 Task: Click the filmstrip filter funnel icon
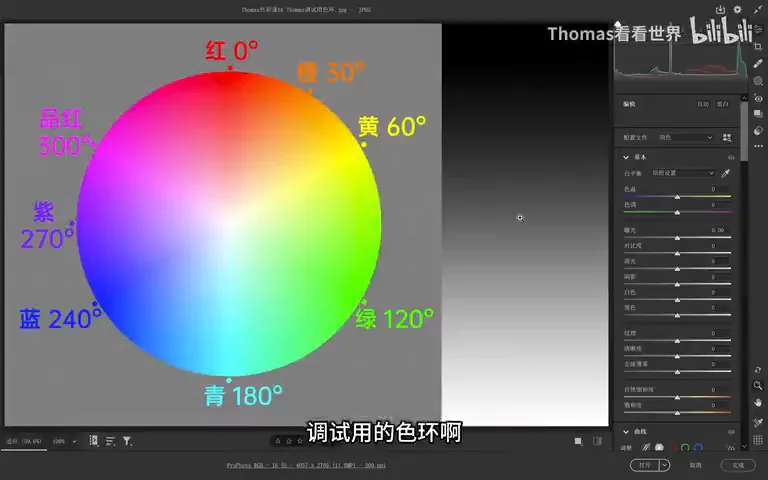(x=127, y=441)
